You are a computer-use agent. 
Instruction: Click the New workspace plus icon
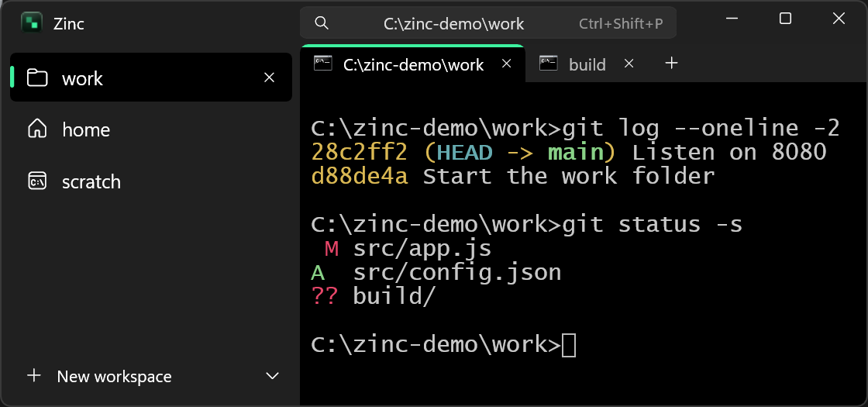[34, 375]
